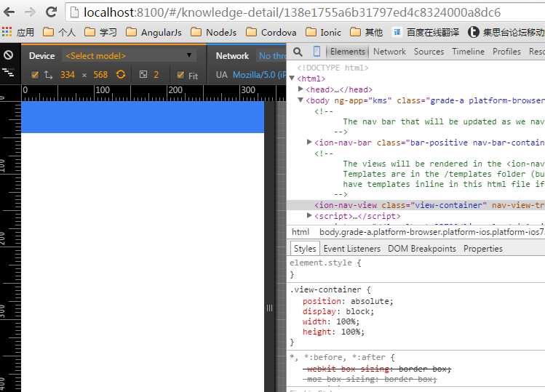545x392 pixels.
Task: Expand the script node
Action: coord(309,215)
